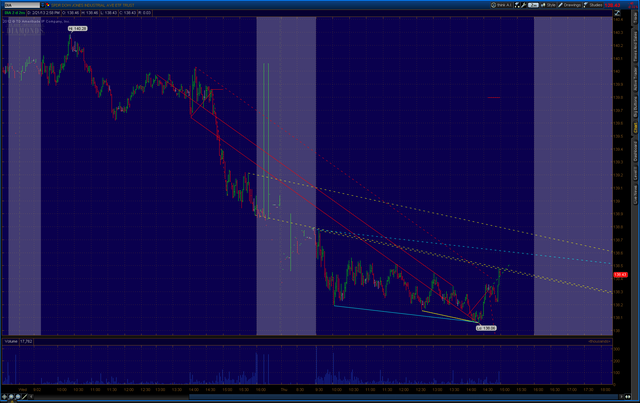Image resolution: width=640 pixels, height=403 pixels.
Task: Open the symbol selector dropdown arrow
Action: (x=42, y=5)
